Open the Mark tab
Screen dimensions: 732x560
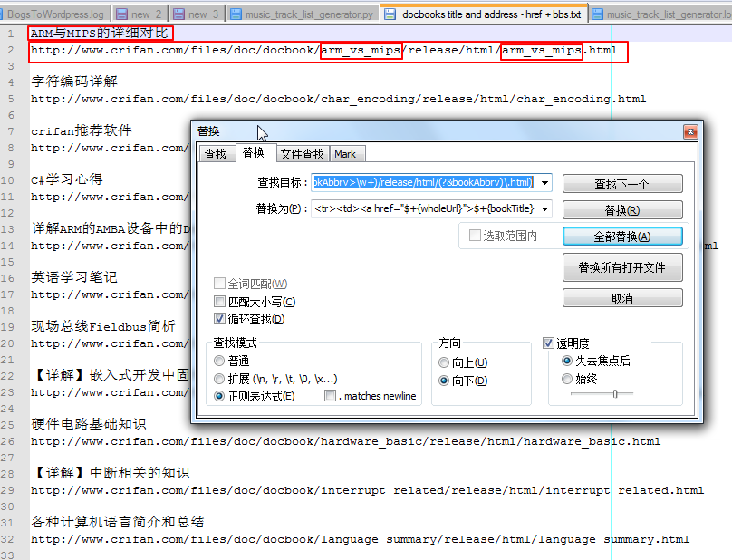[x=344, y=154]
